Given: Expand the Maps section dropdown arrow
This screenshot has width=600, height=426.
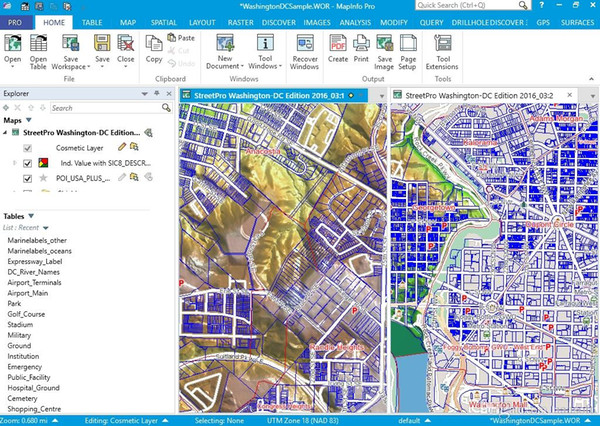Looking at the screenshot, I should (29, 120).
